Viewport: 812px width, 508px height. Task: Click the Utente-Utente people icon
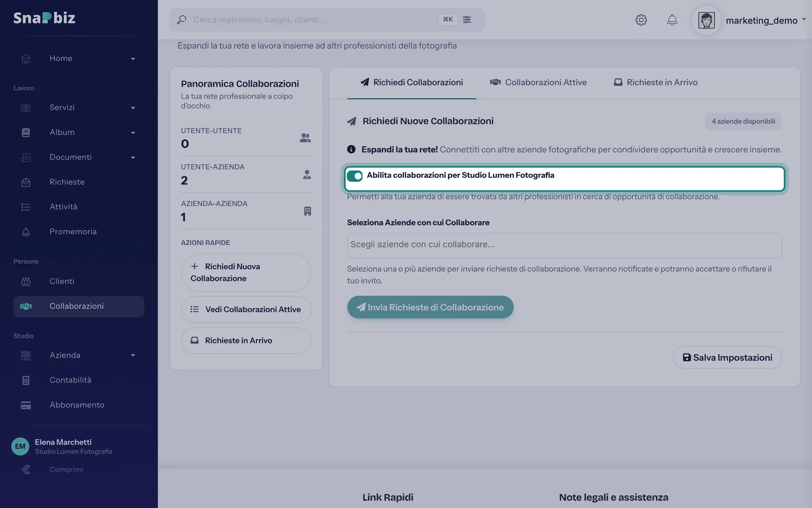(305, 138)
